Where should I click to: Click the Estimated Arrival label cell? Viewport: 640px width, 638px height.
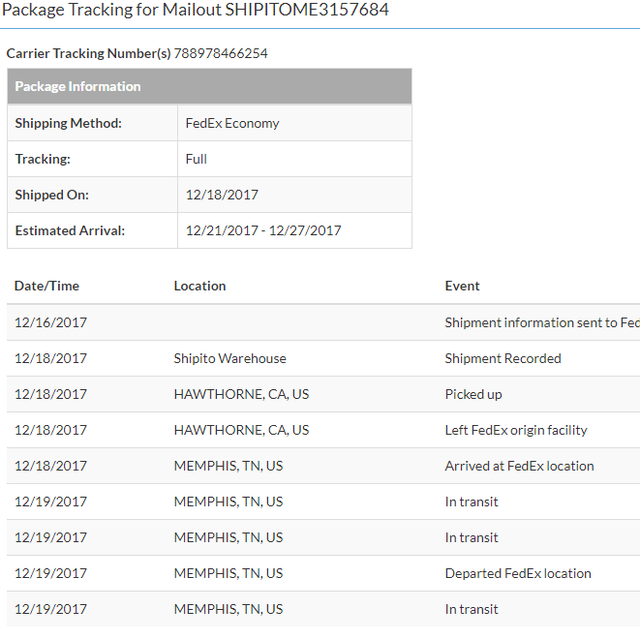pos(92,231)
